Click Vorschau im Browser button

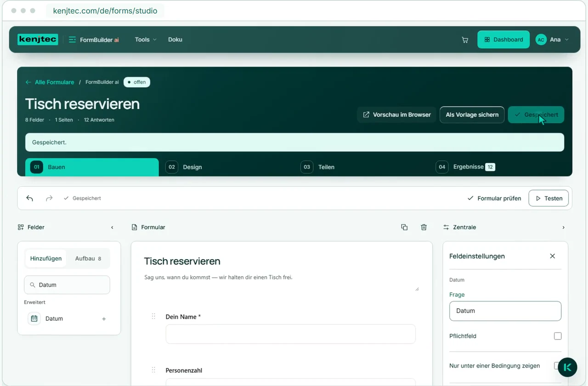397,115
